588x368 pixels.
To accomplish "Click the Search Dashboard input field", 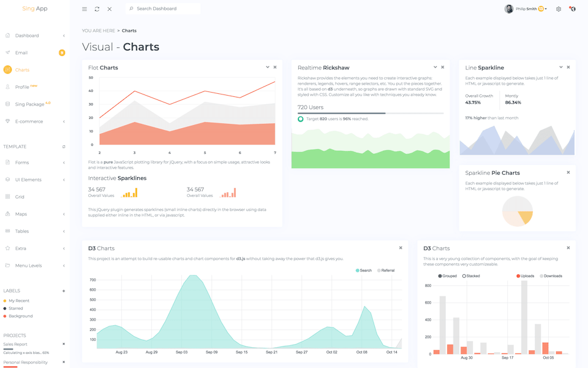I will coord(162,9).
